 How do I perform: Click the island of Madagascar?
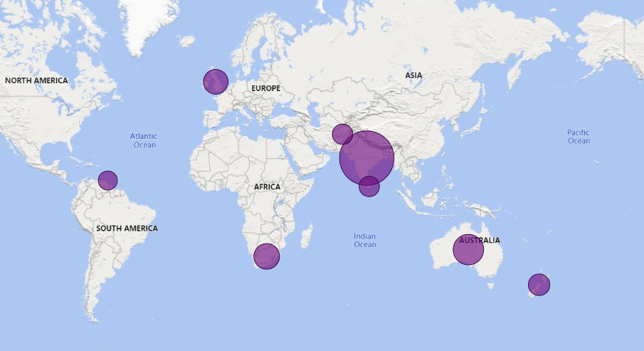pos(308,235)
